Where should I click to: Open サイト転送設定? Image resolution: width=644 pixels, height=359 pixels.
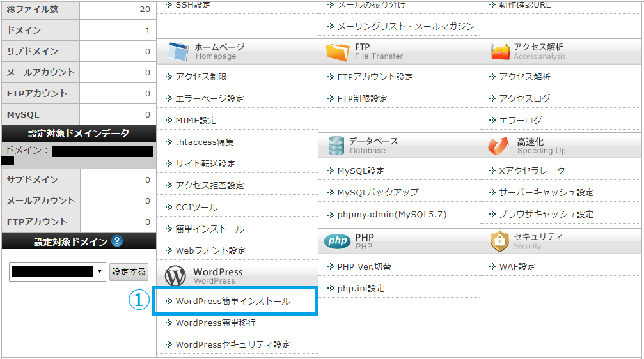[205, 164]
